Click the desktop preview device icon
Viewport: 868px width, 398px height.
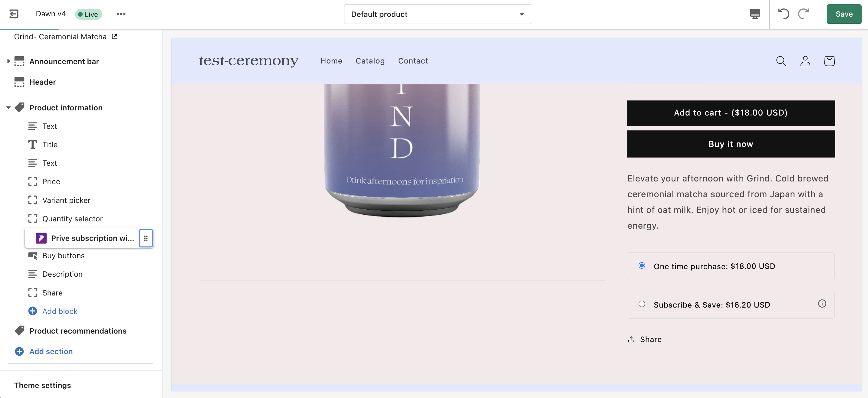pos(755,14)
